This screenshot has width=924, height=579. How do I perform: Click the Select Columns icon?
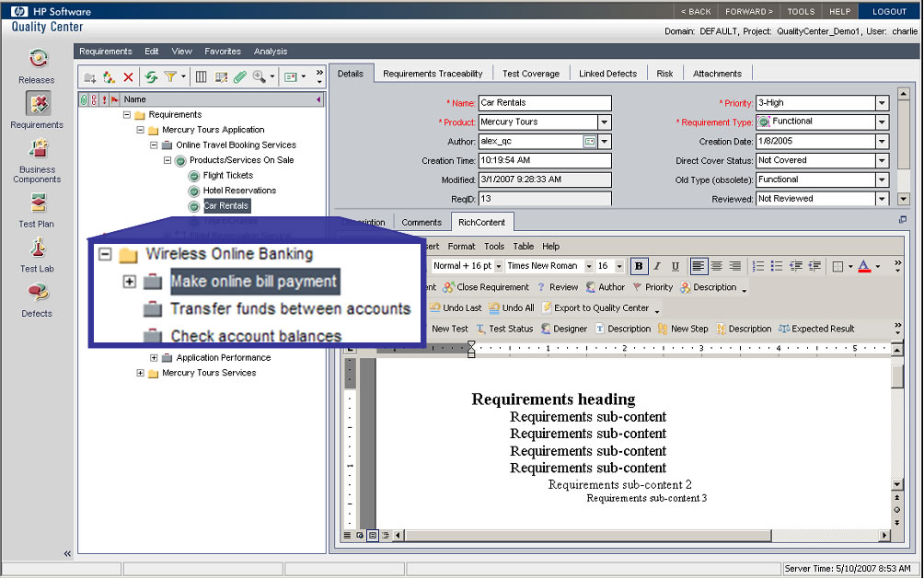201,77
